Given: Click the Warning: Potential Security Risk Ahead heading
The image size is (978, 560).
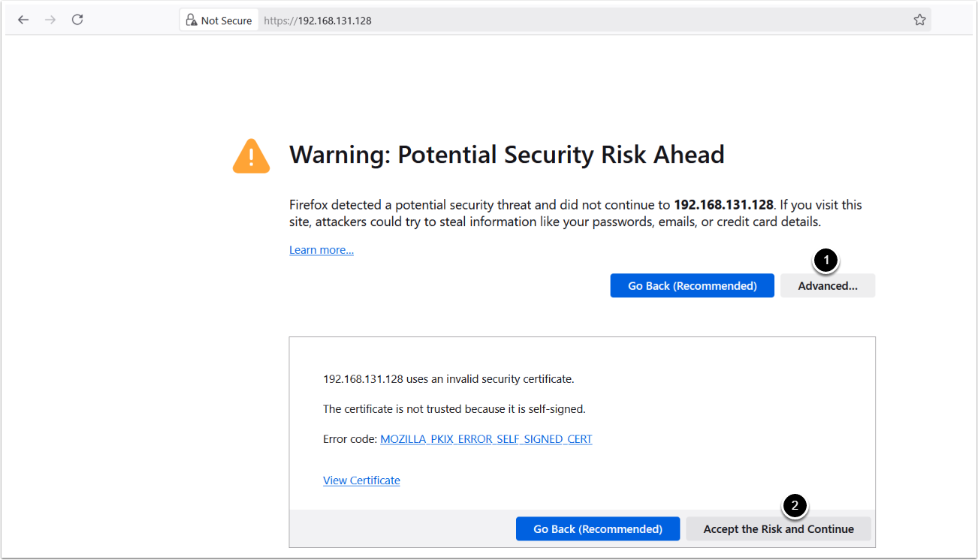Looking at the screenshot, I should [507, 155].
